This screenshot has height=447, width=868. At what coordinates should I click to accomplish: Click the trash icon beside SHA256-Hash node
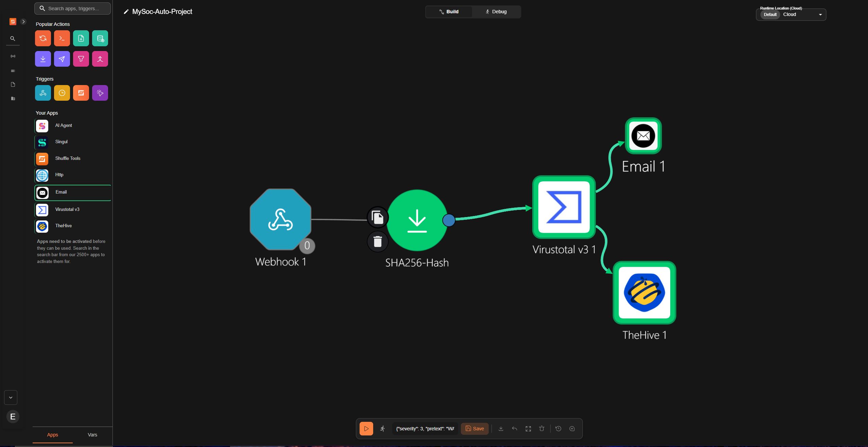tap(378, 242)
